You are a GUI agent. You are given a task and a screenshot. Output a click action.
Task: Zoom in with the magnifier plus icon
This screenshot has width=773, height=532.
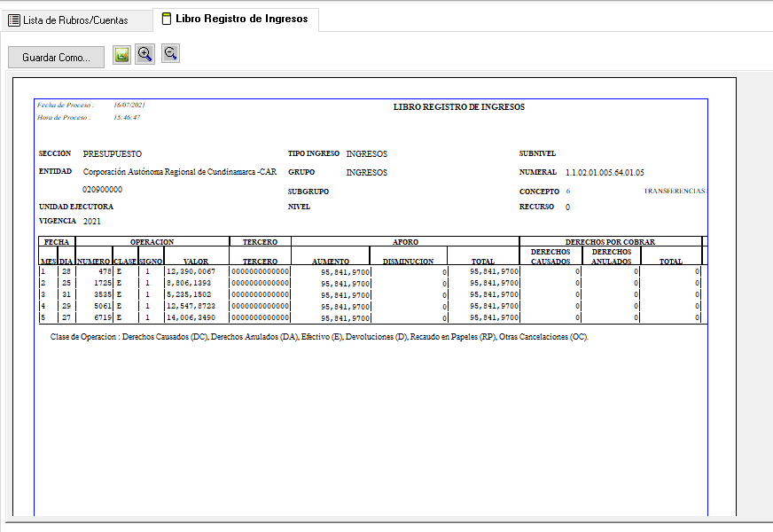tap(145, 54)
